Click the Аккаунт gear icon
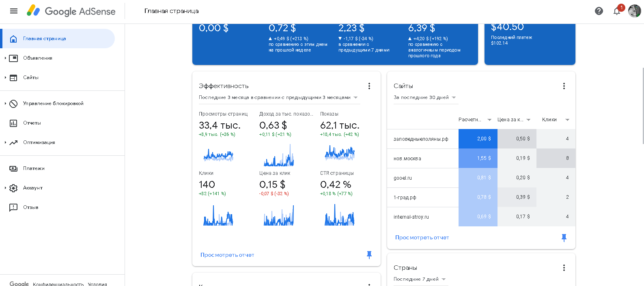 click(13, 188)
